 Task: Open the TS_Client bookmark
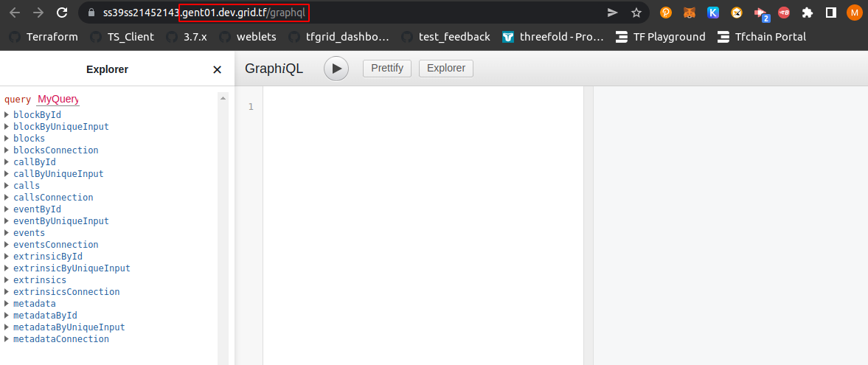pos(122,37)
